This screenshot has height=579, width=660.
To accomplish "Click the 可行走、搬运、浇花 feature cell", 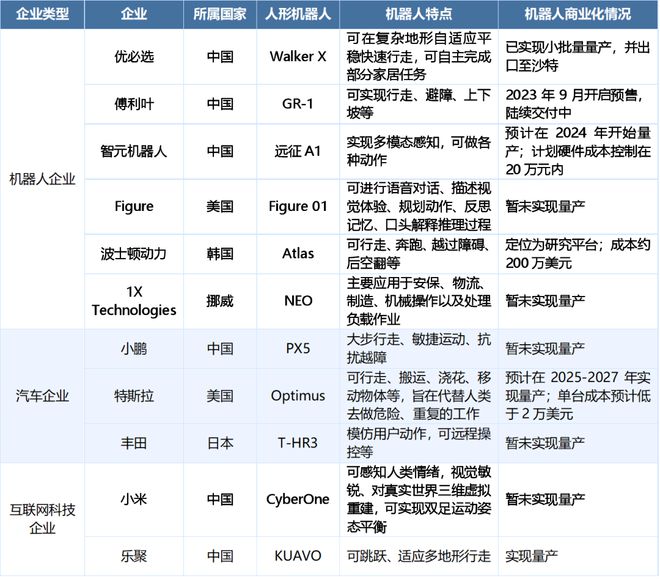I will coord(419,396).
